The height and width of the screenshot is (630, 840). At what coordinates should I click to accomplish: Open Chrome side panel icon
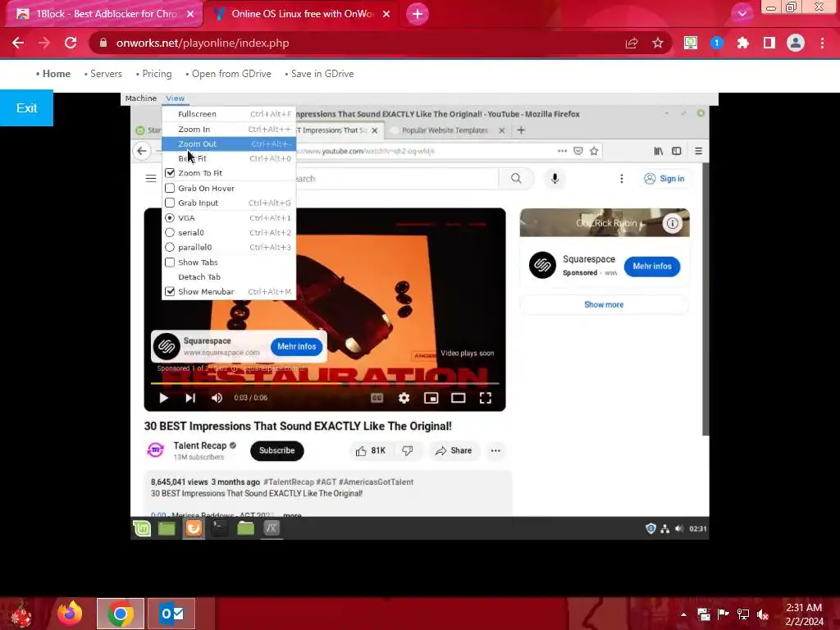pos(769,43)
